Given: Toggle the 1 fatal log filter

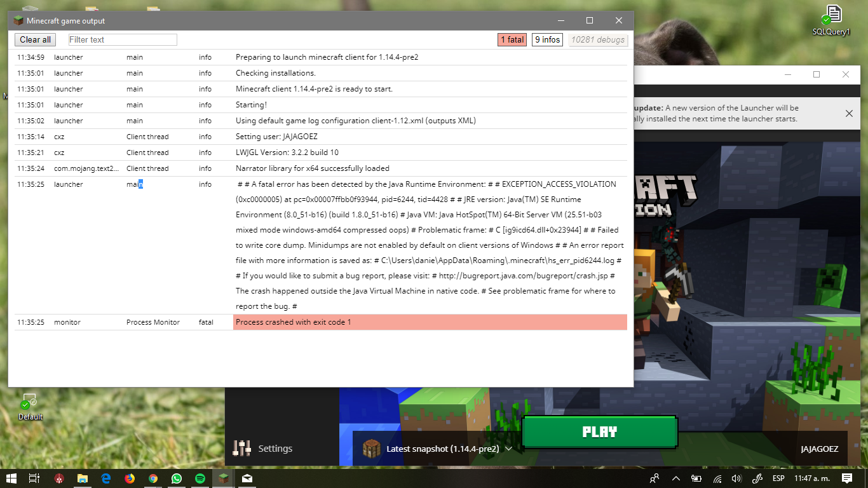Looking at the screenshot, I should pyautogui.click(x=512, y=39).
